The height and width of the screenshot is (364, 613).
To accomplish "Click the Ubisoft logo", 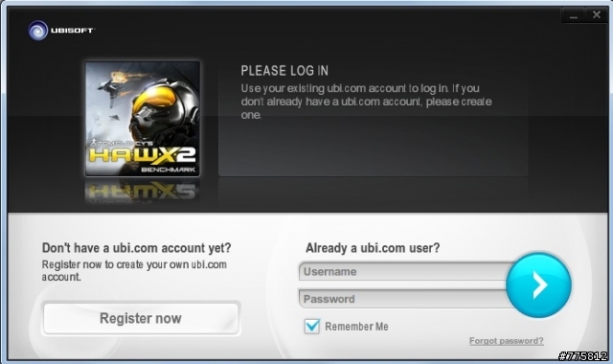I will (x=61, y=31).
